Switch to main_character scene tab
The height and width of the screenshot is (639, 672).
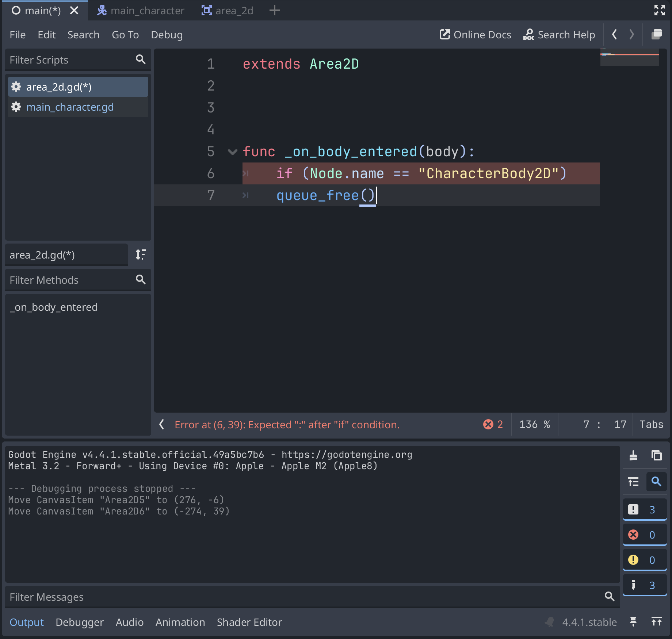click(x=141, y=11)
